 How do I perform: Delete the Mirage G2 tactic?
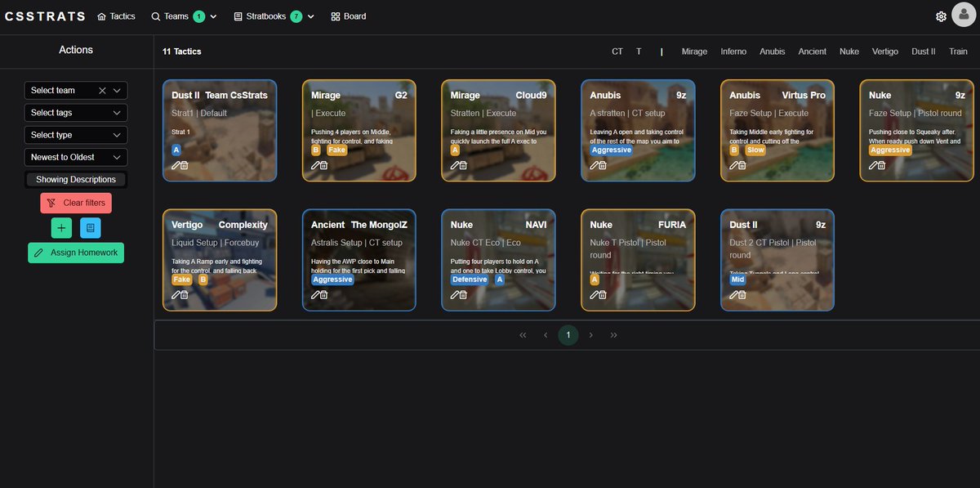coord(324,165)
